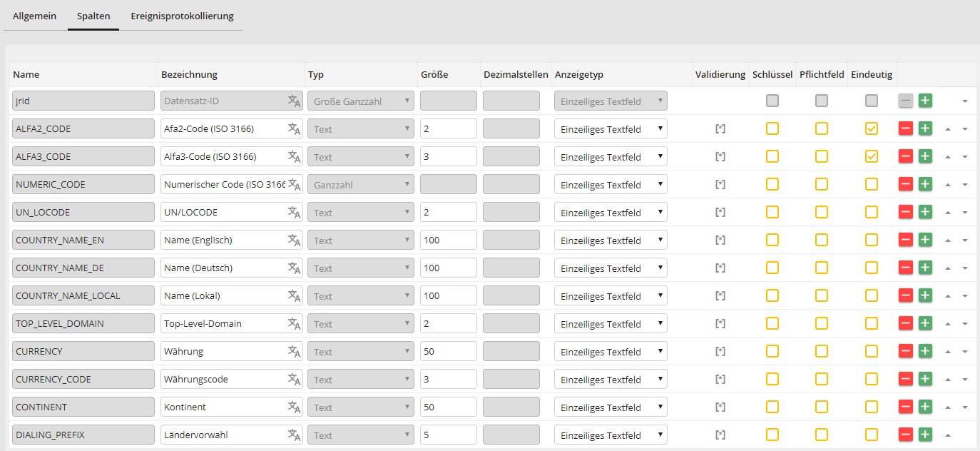Add a new column below ALFA3_CODE using plus icon

click(x=925, y=156)
